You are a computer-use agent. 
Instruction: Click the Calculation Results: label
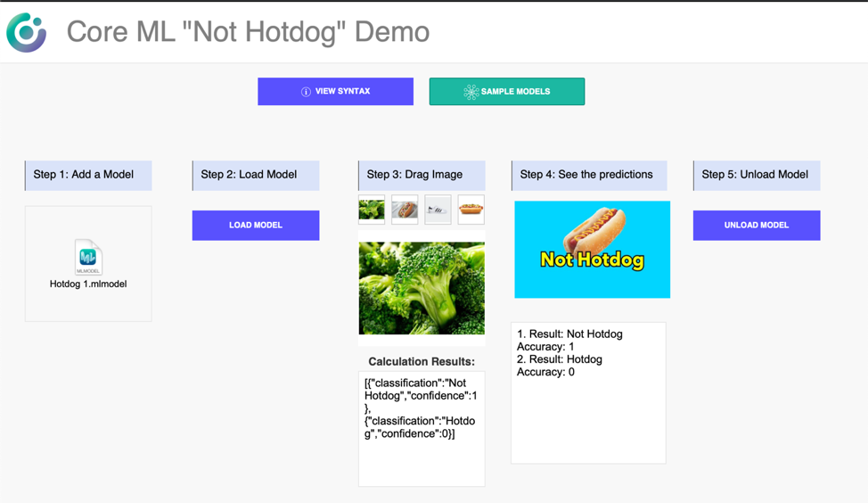coord(422,362)
